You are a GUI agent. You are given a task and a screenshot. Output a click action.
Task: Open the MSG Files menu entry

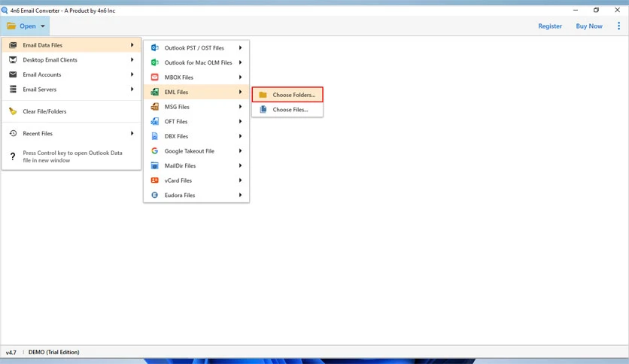tap(196, 107)
